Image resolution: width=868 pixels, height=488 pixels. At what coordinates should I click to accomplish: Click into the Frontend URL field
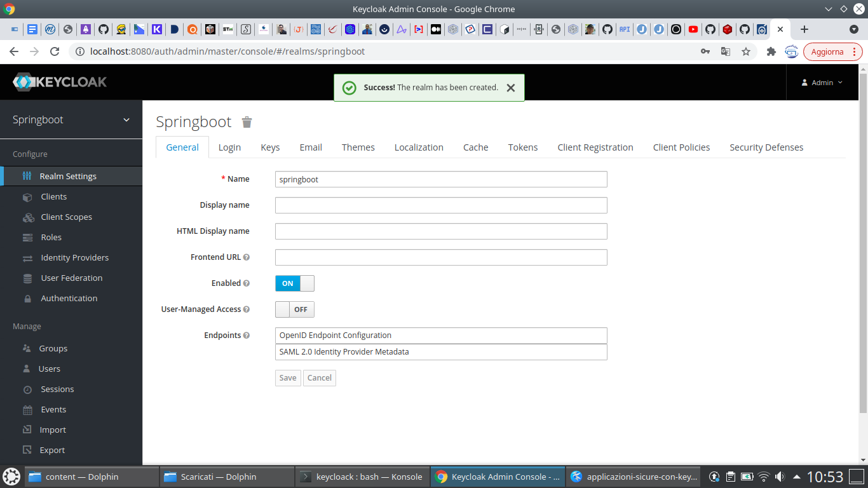point(441,257)
